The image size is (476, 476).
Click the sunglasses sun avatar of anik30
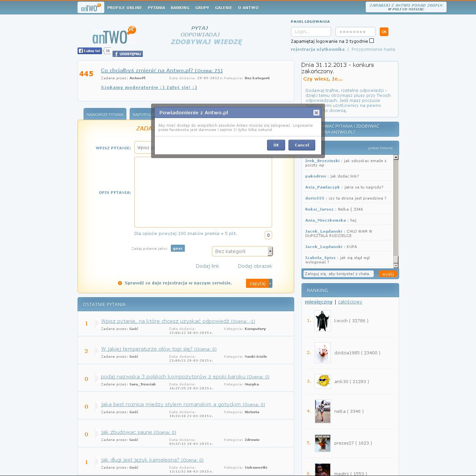tap(323, 381)
